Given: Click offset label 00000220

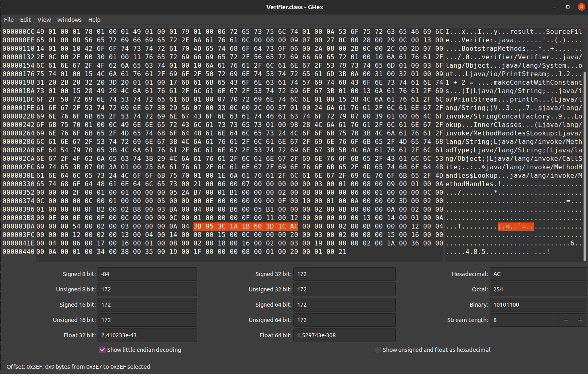Looking at the screenshot, I should [19, 116].
